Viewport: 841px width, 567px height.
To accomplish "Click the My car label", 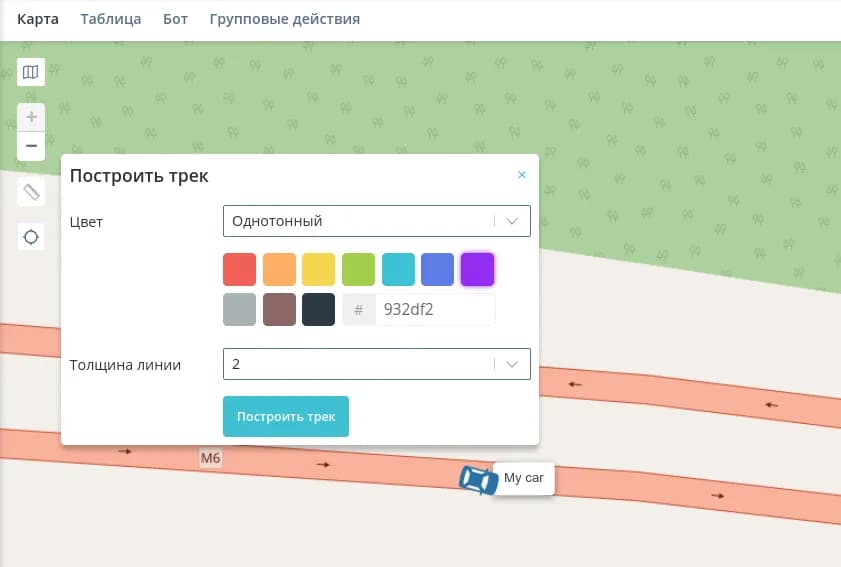I will tap(524, 478).
